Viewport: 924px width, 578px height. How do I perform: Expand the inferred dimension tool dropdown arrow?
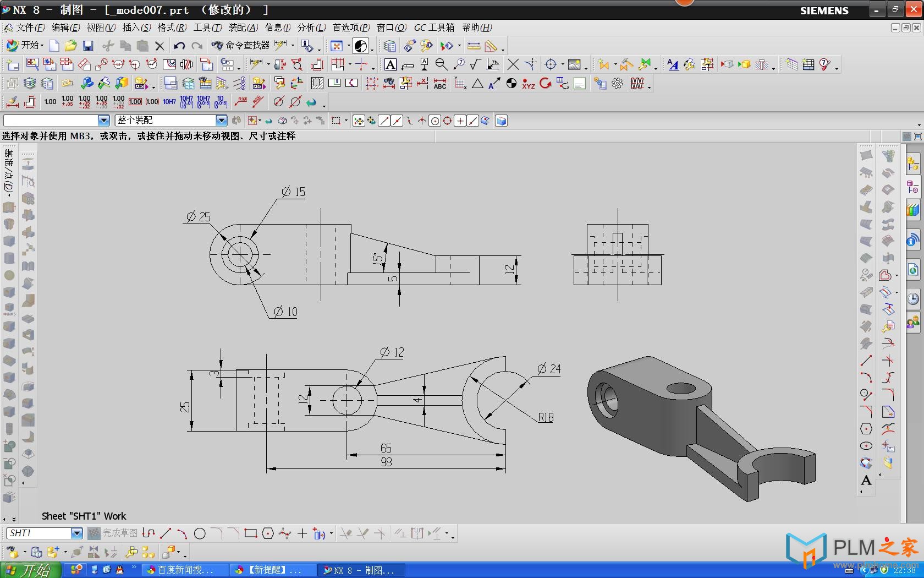(268, 64)
